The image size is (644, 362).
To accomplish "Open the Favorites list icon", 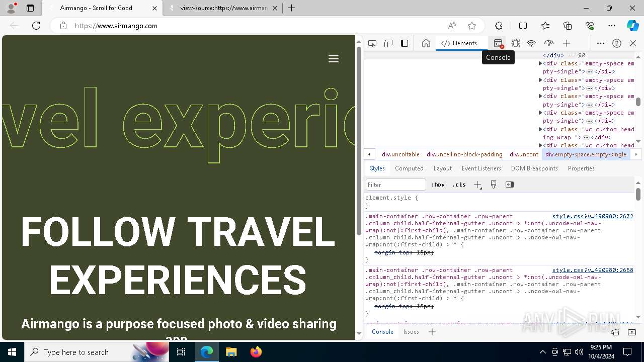I will 545,26.
